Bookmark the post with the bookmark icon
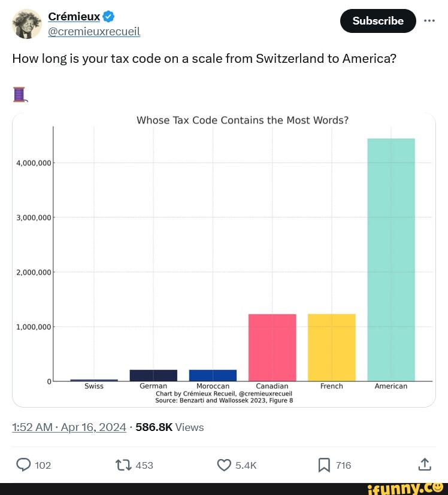Screen dimensions: 448x495 pyautogui.click(x=324, y=465)
